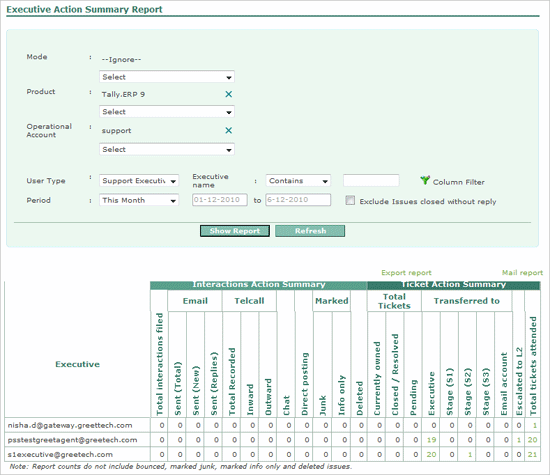This screenshot has height=475, width=550.
Task: Click the Sent (Total) column header
Action: (x=178, y=388)
